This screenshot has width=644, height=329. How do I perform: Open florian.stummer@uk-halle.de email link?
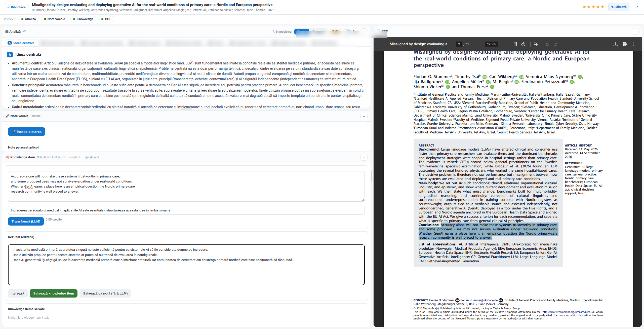coord(479,300)
